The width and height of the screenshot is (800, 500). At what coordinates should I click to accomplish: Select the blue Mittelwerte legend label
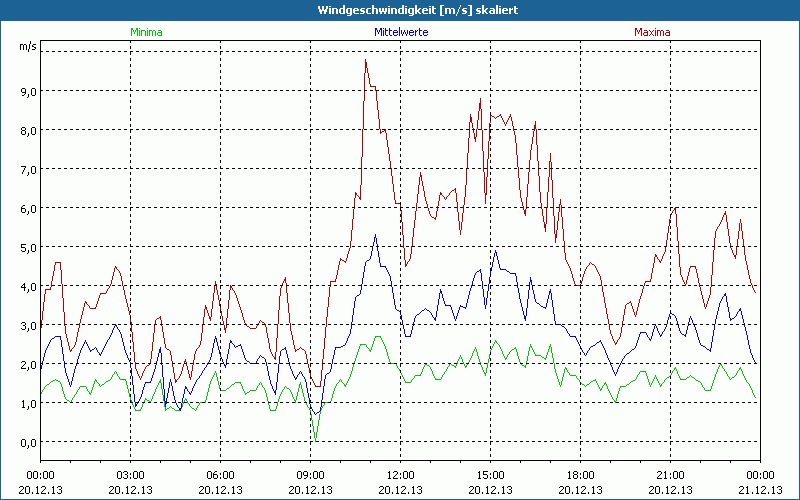pos(401,32)
